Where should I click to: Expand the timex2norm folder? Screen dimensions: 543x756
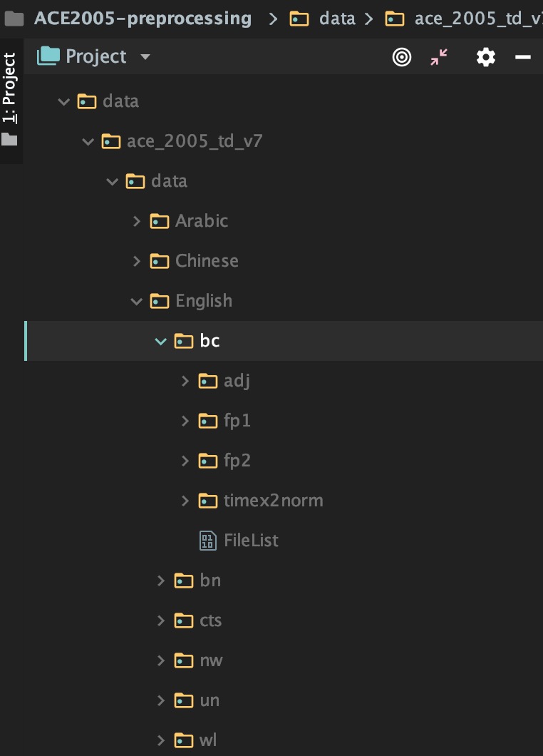[x=185, y=500]
